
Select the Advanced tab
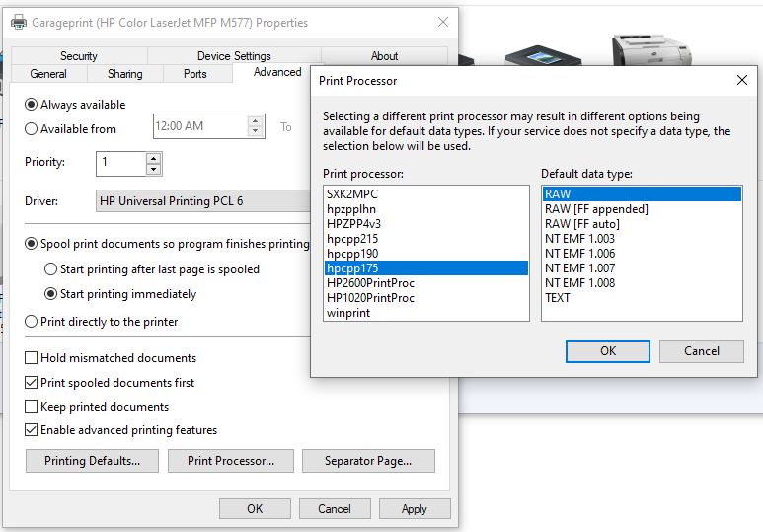tap(277, 72)
